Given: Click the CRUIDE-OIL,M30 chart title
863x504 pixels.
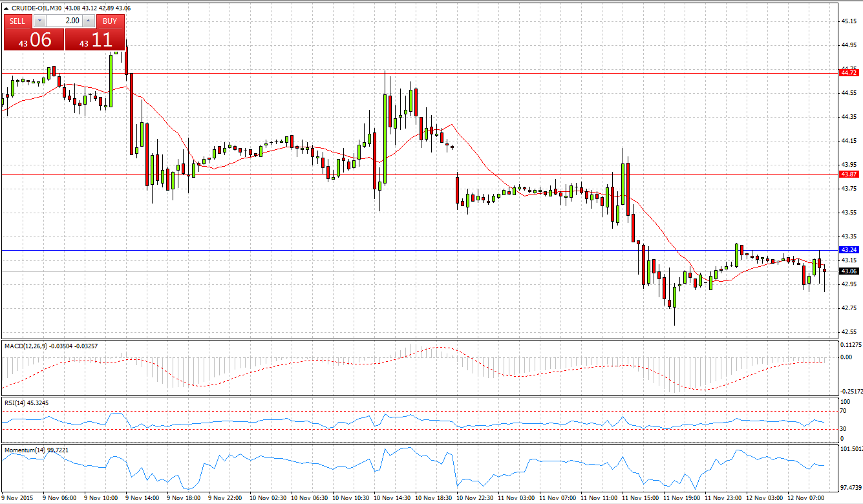Looking at the screenshot, I should point(36,8).
